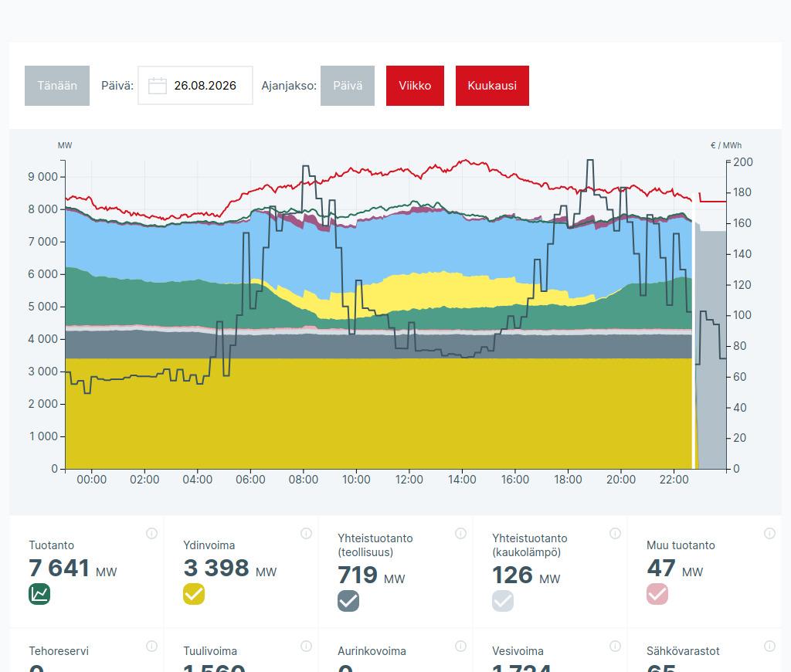Toggle the green Tuotanto line chart series
Screen dimensions: 791x672
39,594
